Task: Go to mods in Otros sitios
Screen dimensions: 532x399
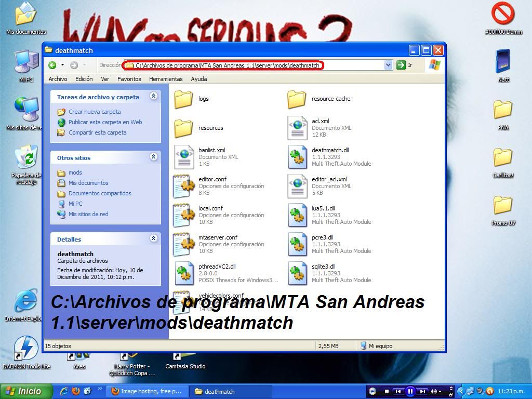Action: (x=75, y=172)
